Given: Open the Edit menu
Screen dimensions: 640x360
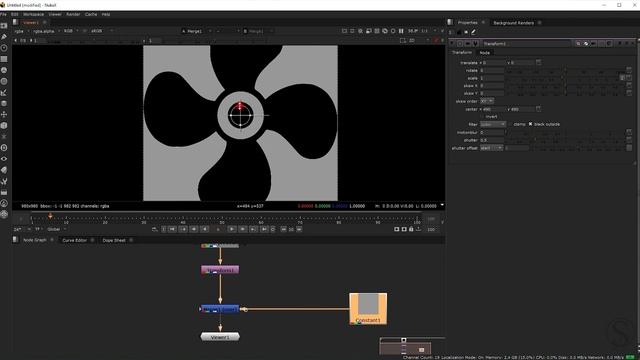Looking at the screenshot, I should click(x=15, y=14).
